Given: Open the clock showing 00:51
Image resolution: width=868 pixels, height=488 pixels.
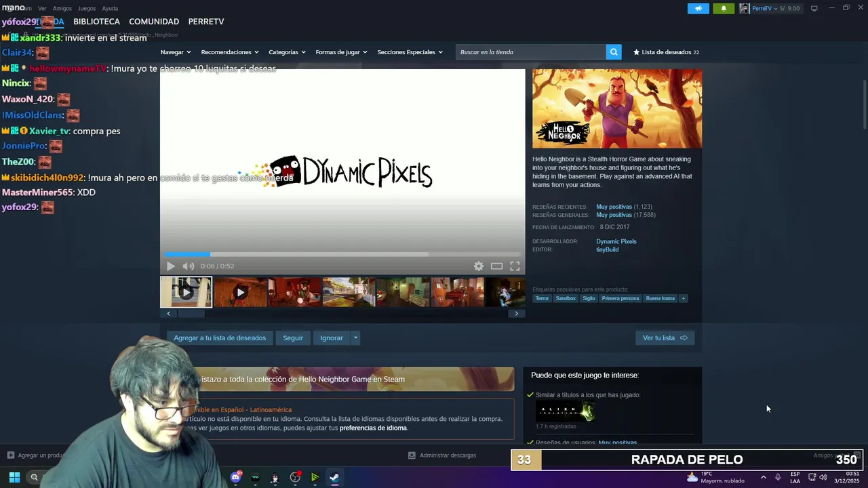Looking at the screenshot, I should [846, 477].
